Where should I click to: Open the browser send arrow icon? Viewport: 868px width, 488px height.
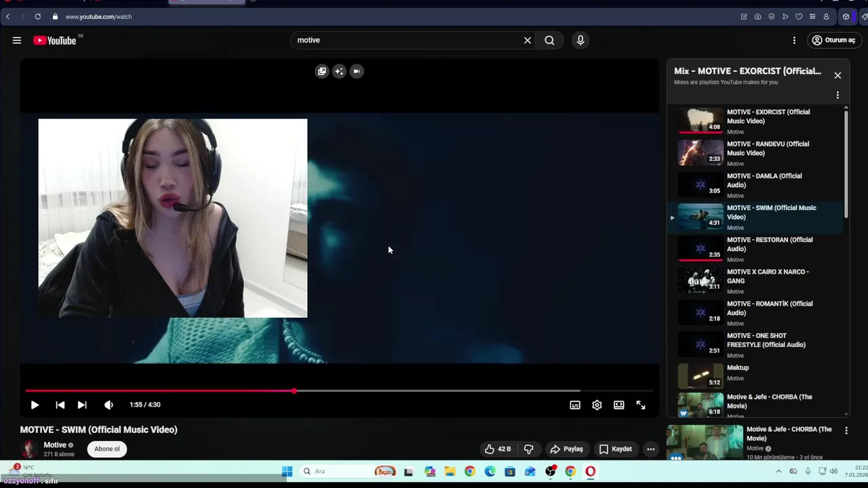(785, 16)
